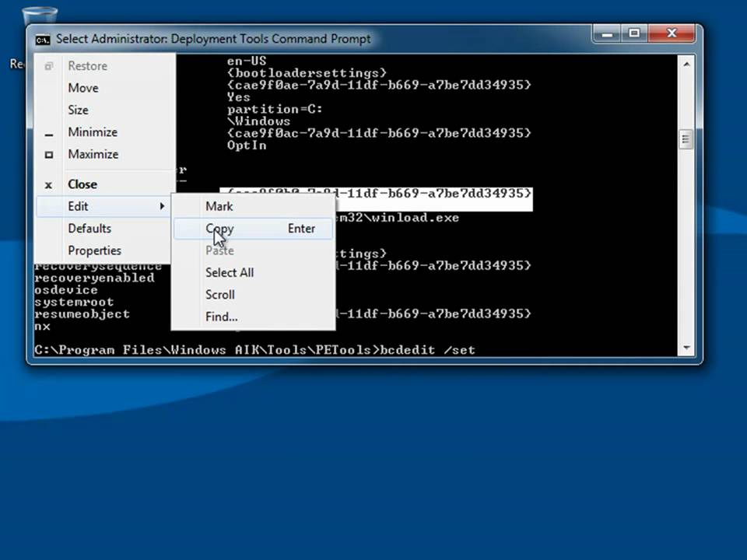Click the highlighted GUID selection text
This screenshot has height=560, width=747.
pos(434,194)
